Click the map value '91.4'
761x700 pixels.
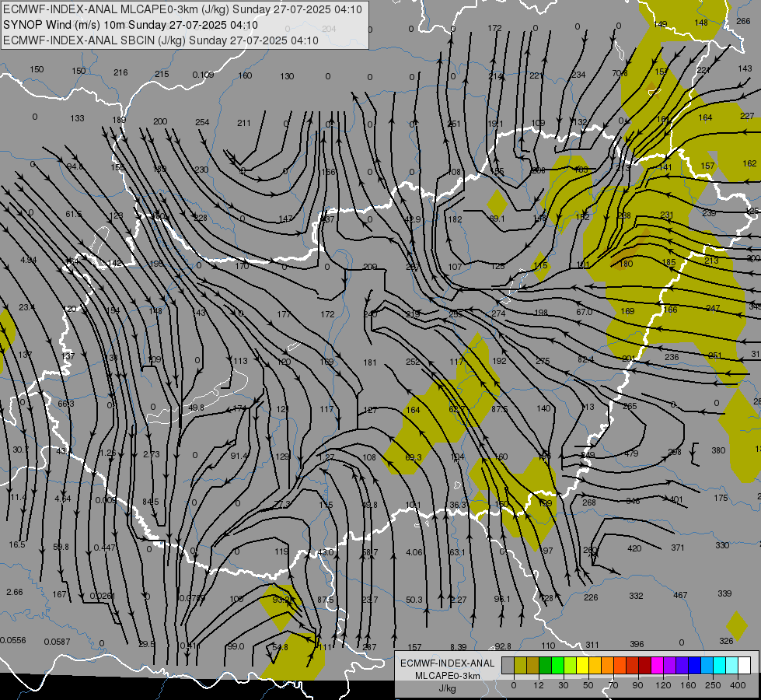pos(239,456)
